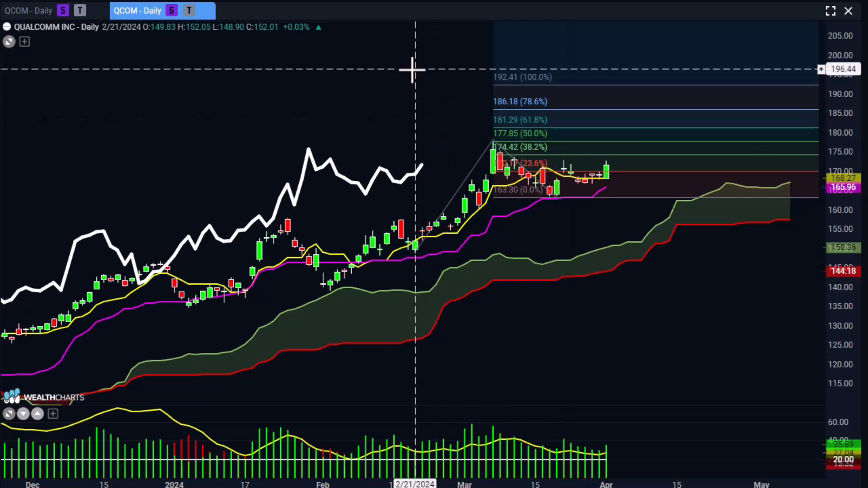The height and width of the screenshot is (488, 868).
Task: Click the O:149.83 open value in the header
Action: (x=159, y=27)
